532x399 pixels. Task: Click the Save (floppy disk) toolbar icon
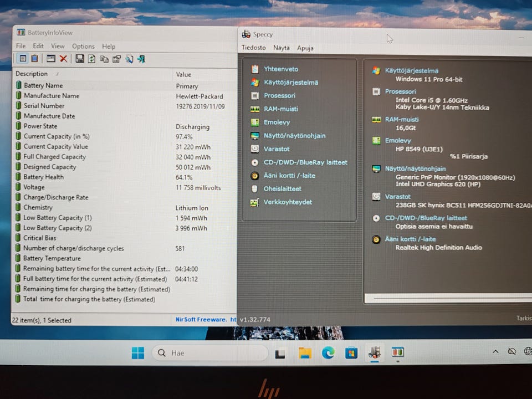pyautogui.click(x=79, y=59)
